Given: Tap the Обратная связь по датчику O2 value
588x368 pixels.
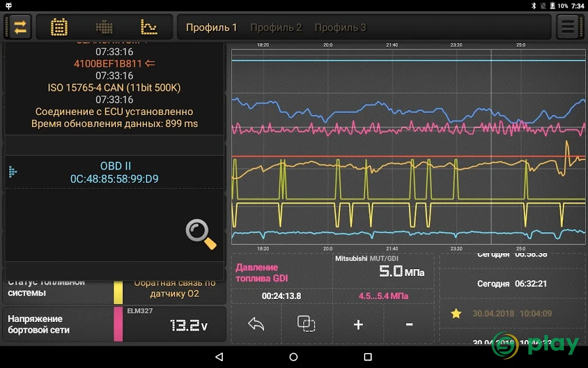Looking at the screenshot, I should pos(175,289).
